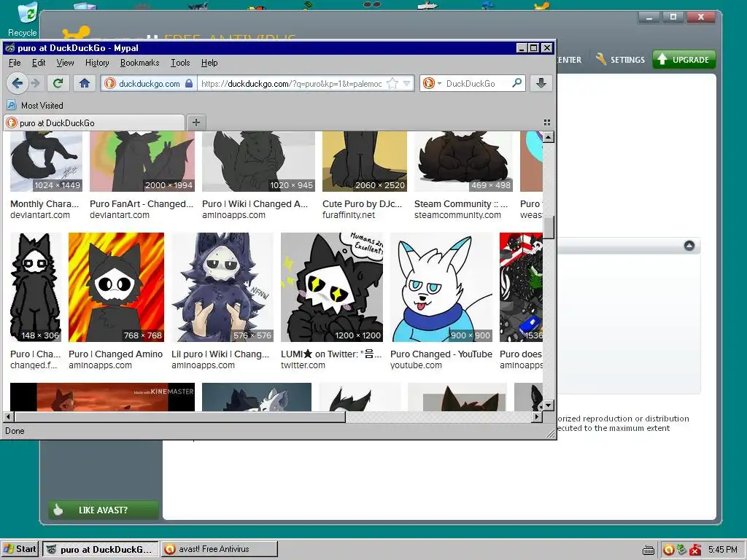Collapse the Avast panel with round arrow

tap(689, 245)
